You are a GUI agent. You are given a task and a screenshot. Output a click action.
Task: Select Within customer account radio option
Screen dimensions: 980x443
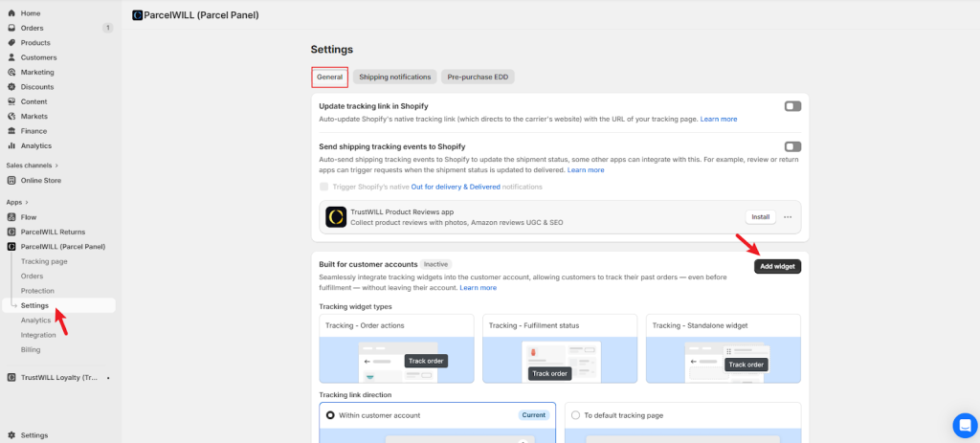click(330, 415)
